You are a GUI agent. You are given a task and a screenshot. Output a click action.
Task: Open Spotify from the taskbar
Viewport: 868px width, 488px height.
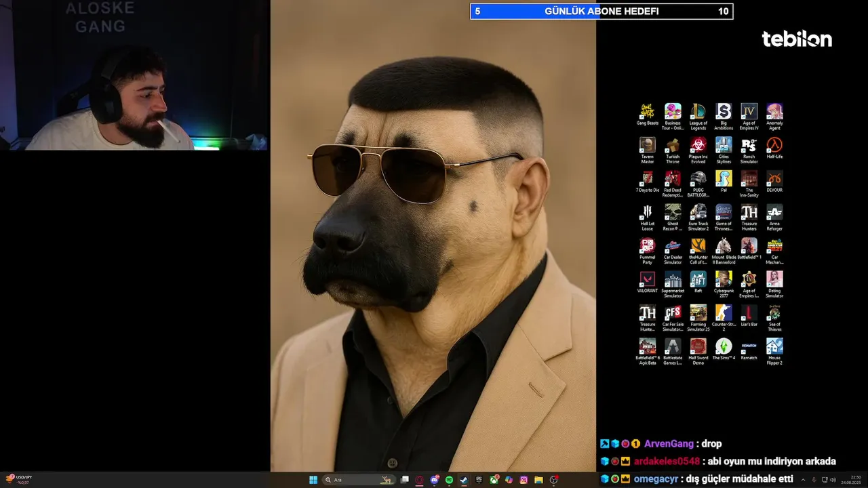click(x=450, y=480)
